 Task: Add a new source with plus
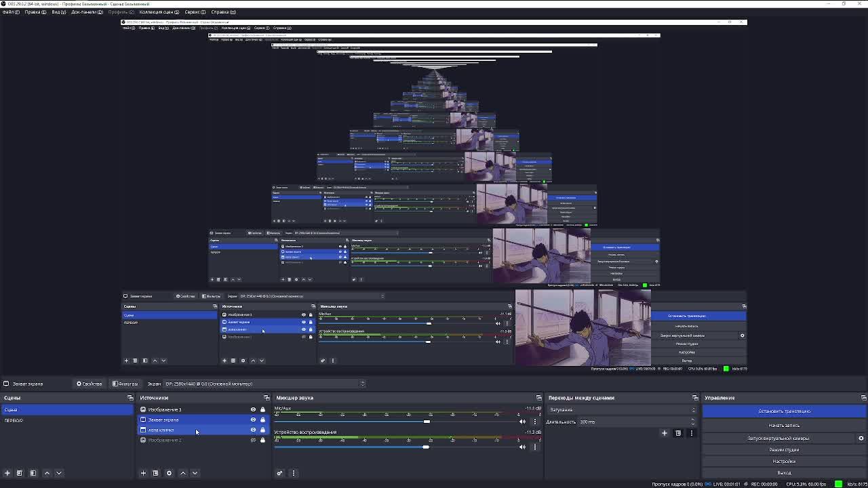pyautogui.click(x=143, y=473)
